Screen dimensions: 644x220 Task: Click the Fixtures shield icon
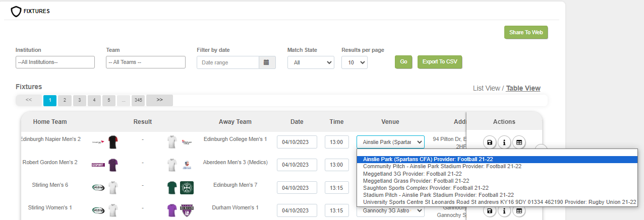tap(16, 11)
